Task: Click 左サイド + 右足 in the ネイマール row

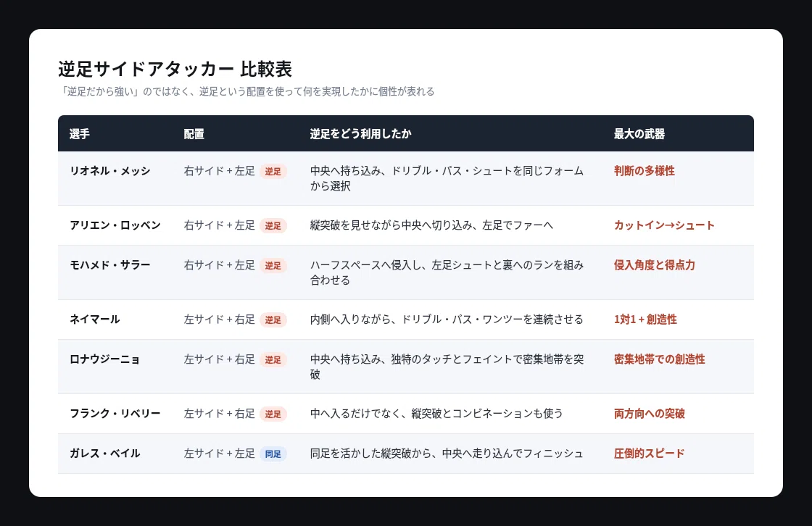Action: click(x=220, y=320)
